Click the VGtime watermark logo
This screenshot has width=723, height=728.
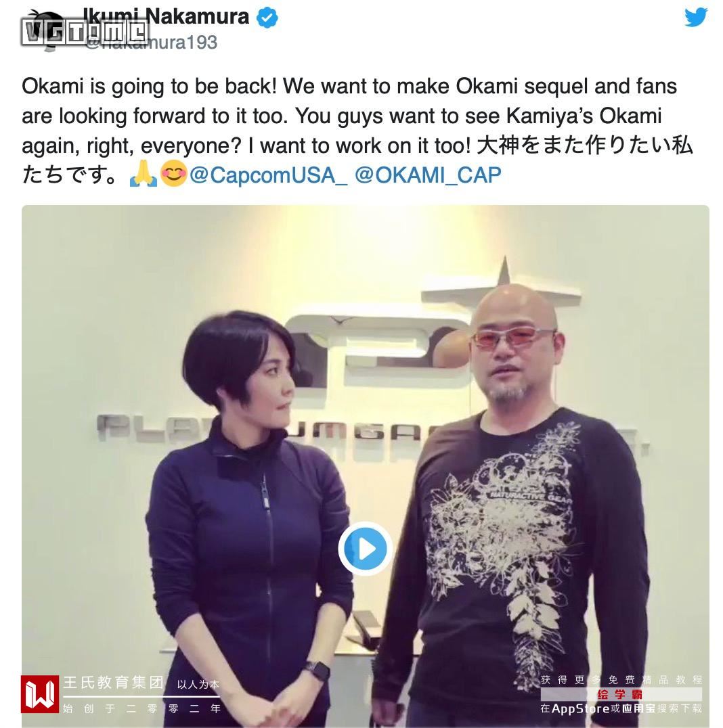(85, 32)
